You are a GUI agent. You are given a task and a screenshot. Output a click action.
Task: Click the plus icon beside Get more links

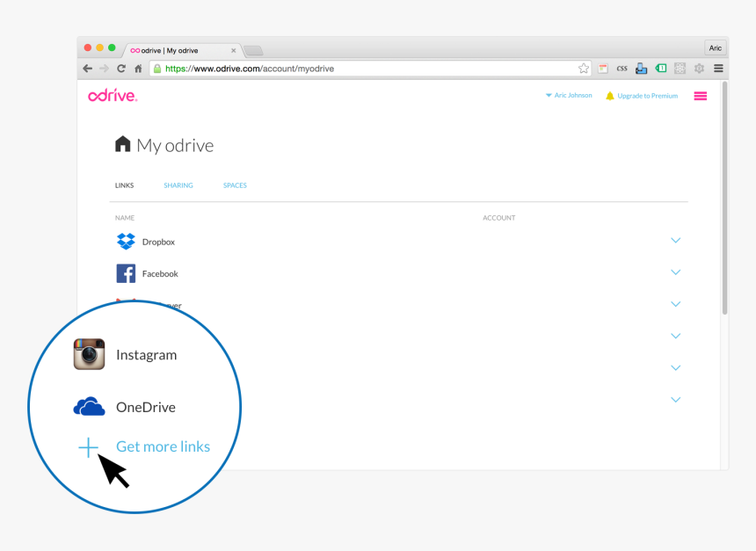point(88,447)
